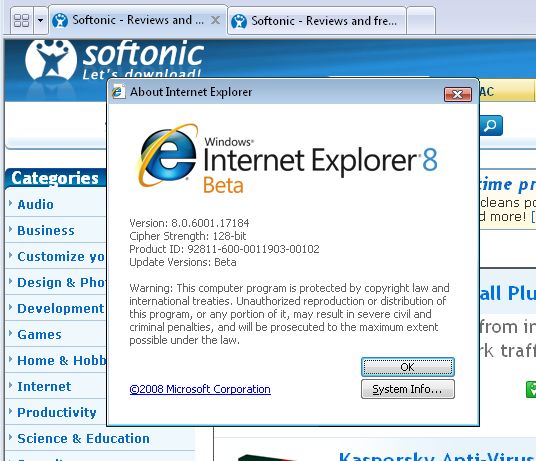Open a new blank tab
The height and width of the screenshot is (461, 536).
(421, 21)
